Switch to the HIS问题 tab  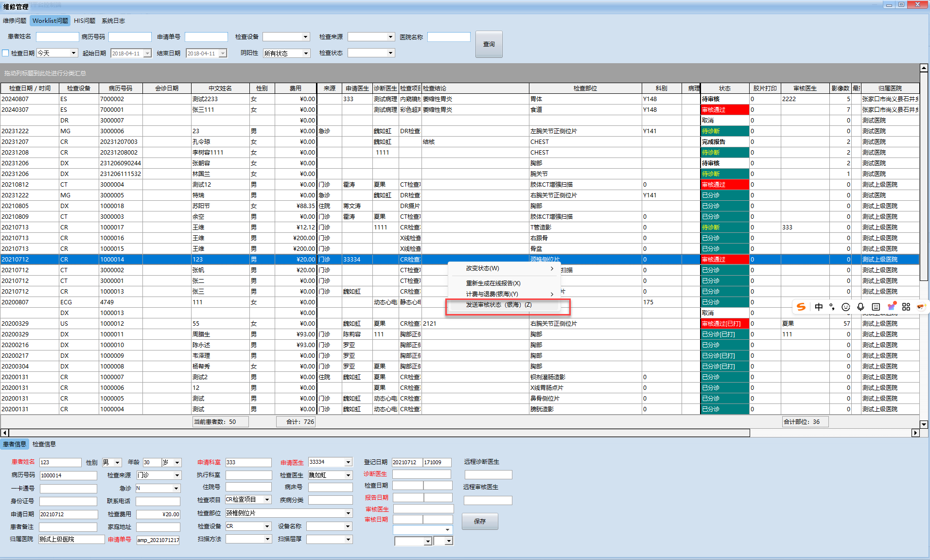[85, 21]
